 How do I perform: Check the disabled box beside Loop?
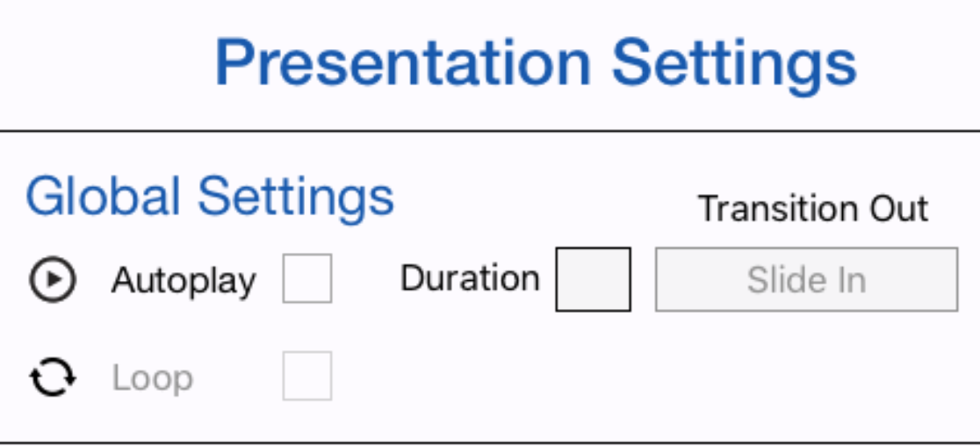click(307, 377)
